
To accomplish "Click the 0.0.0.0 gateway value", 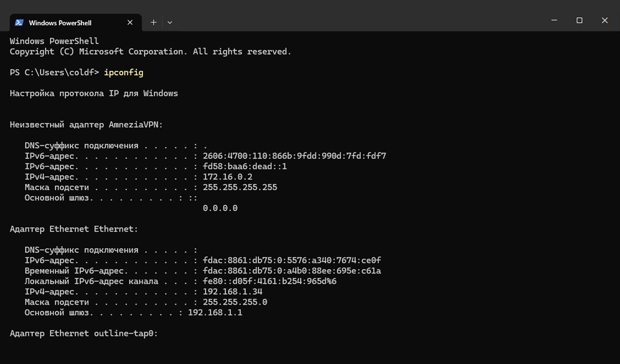I will click(220, 208).
